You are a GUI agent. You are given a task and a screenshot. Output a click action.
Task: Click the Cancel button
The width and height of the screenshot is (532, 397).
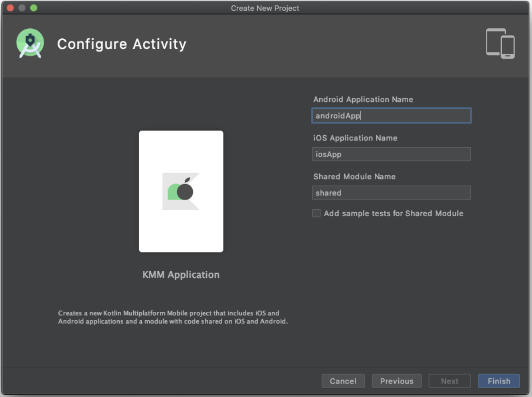coord(343,381)
